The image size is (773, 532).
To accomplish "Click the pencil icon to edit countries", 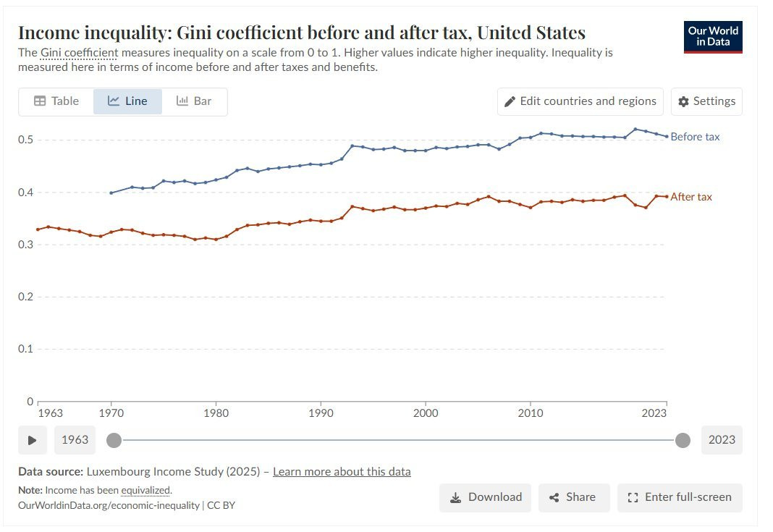I will click(x=510, y=101).
